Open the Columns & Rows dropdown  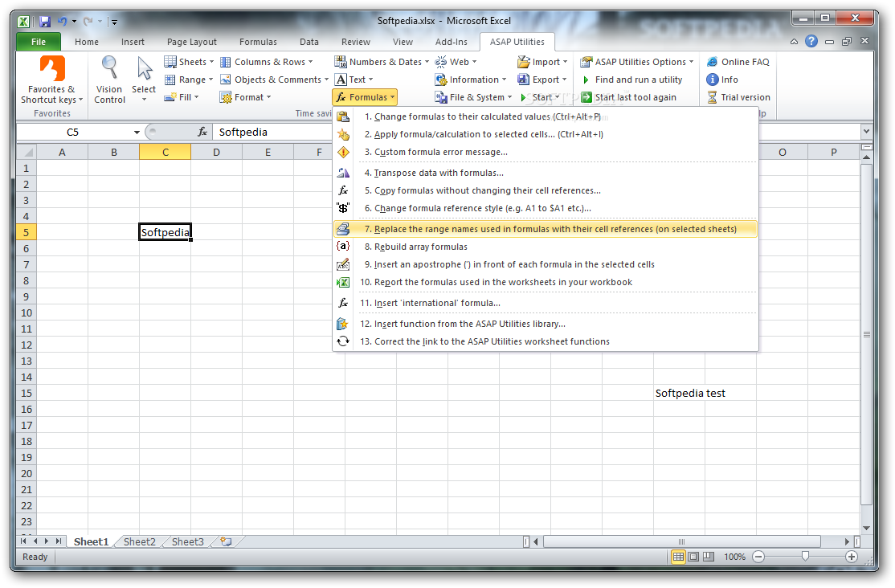click(267, 62)
